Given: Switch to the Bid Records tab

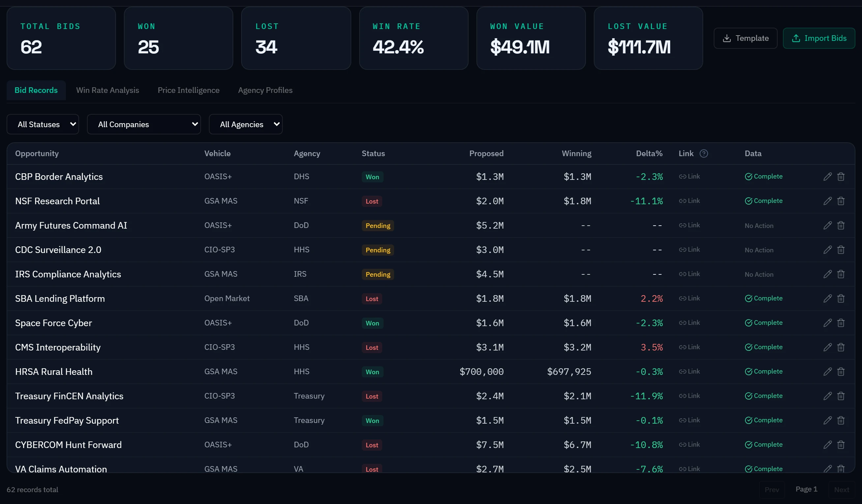Looking at the screenshot, I should click(36, 90).
